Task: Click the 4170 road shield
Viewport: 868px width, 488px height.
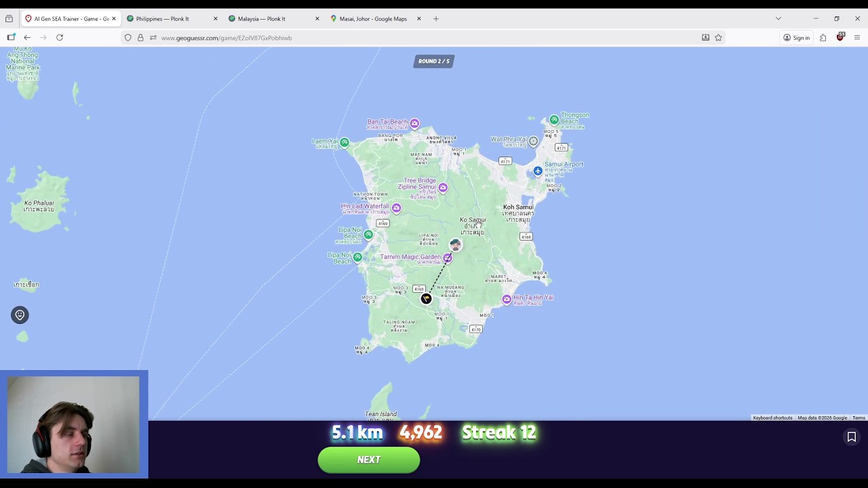Action: click(x=476, y=329)
